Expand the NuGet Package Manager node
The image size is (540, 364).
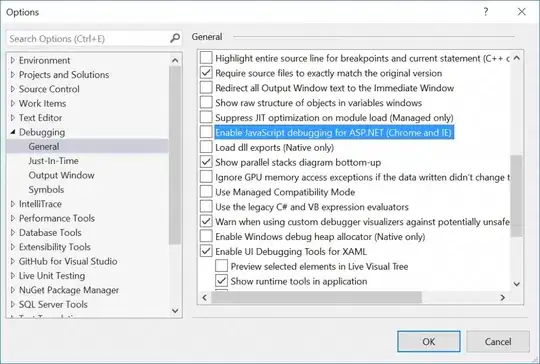click(x=13, y=290)
